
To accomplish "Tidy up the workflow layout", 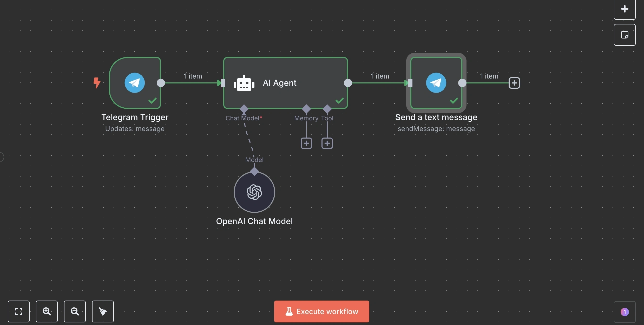I will point(103,311).
